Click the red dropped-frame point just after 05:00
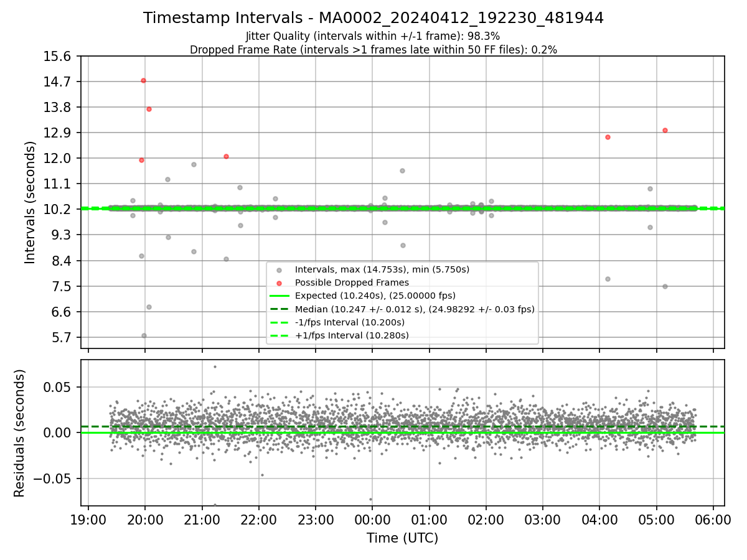This screenshot has height=560, width=747. (665, 130)
